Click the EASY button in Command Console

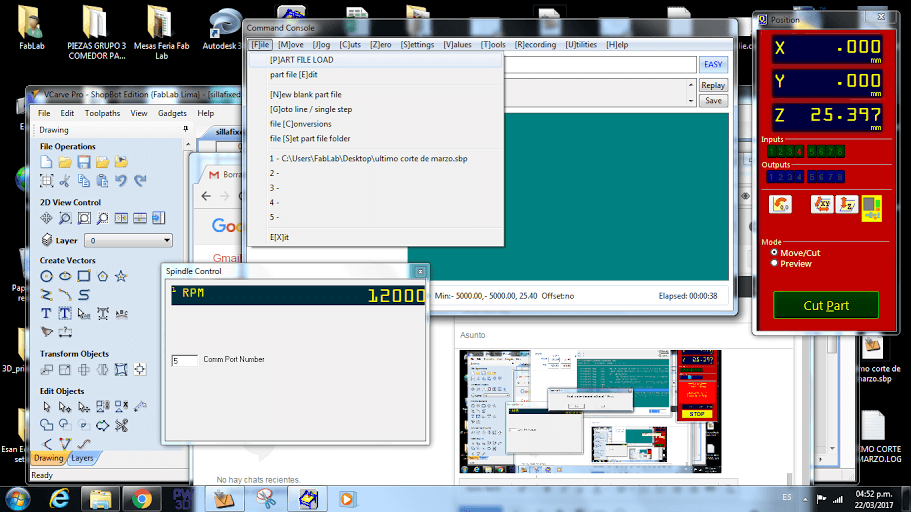coord(713,65)
